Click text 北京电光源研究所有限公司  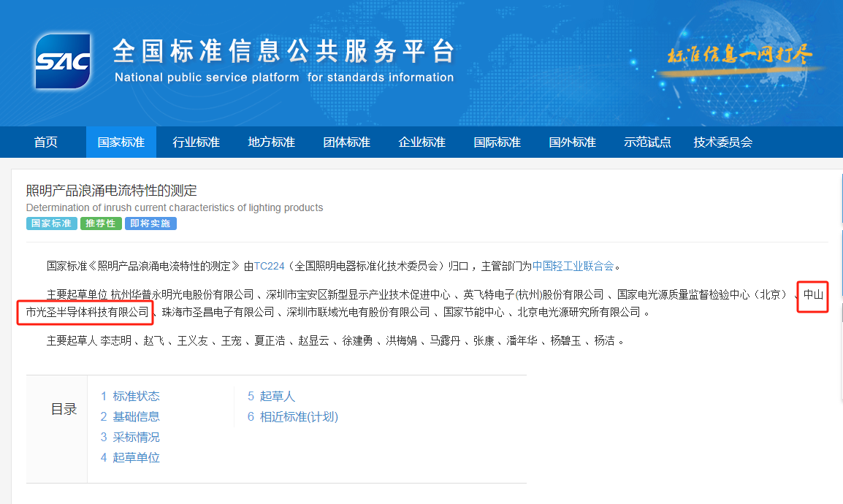click(x=579, y=312)
